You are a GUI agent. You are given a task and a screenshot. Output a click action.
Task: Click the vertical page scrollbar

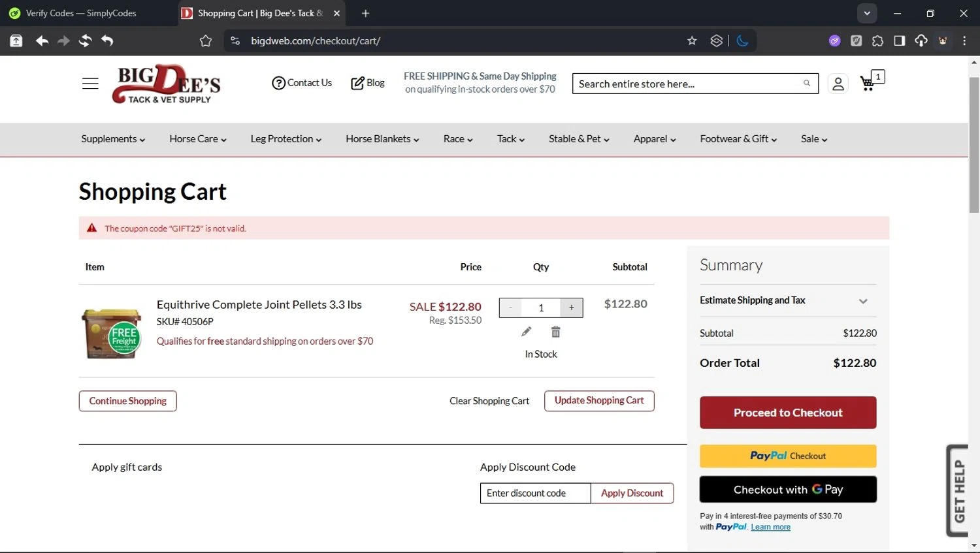click(x=974, y=145)
